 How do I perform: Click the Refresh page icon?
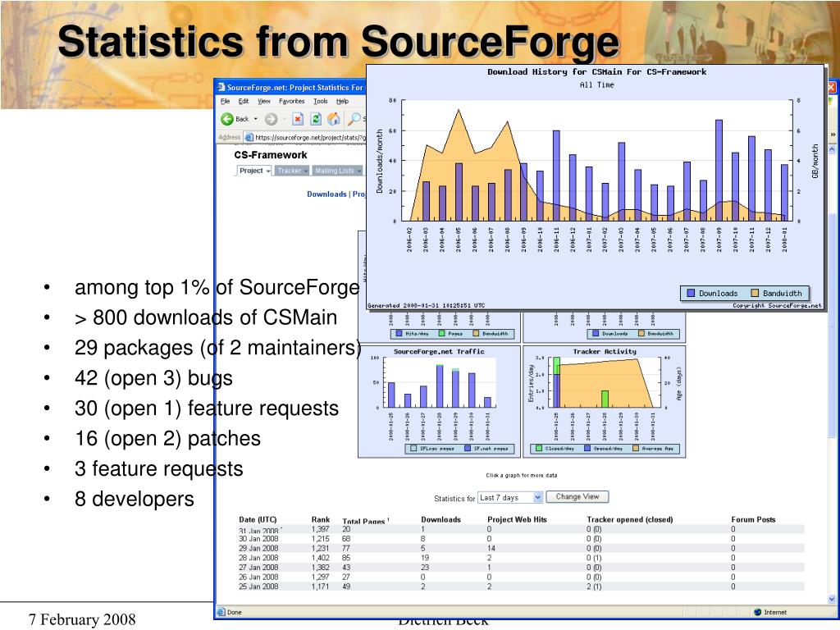(x=316, y=119)
